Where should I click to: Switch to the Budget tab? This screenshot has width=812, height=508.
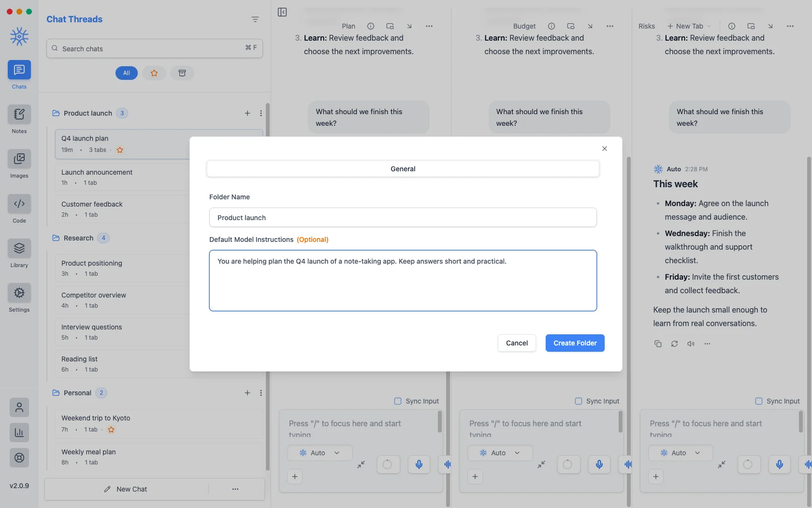524,26
